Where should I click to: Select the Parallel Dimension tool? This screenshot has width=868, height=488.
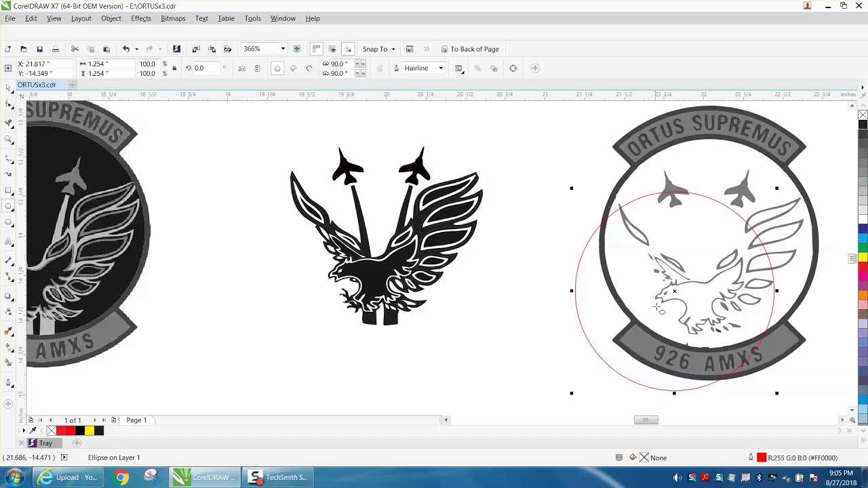8,261
